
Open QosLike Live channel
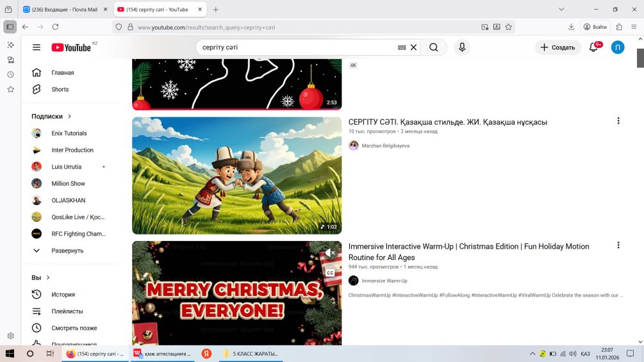tap(70, 217)
